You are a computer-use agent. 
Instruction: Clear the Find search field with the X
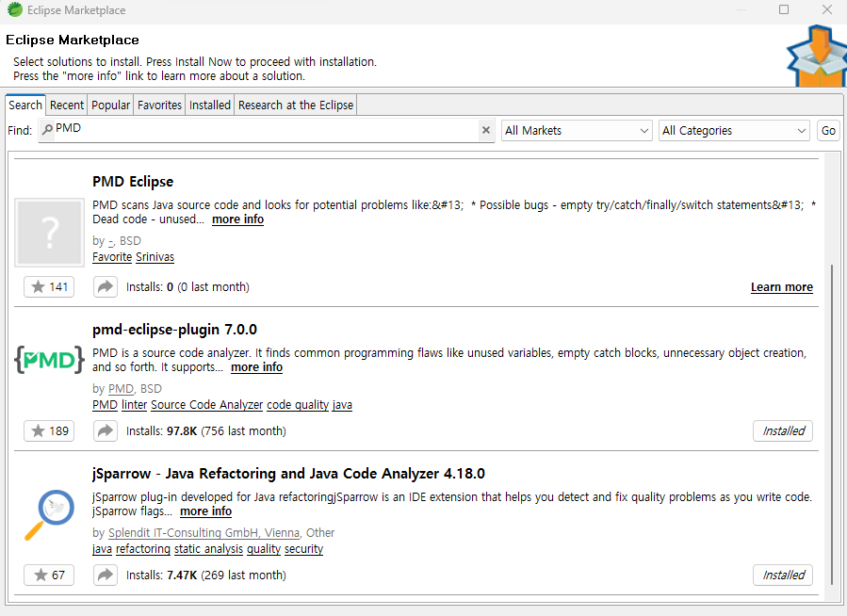tap(485, 130)
